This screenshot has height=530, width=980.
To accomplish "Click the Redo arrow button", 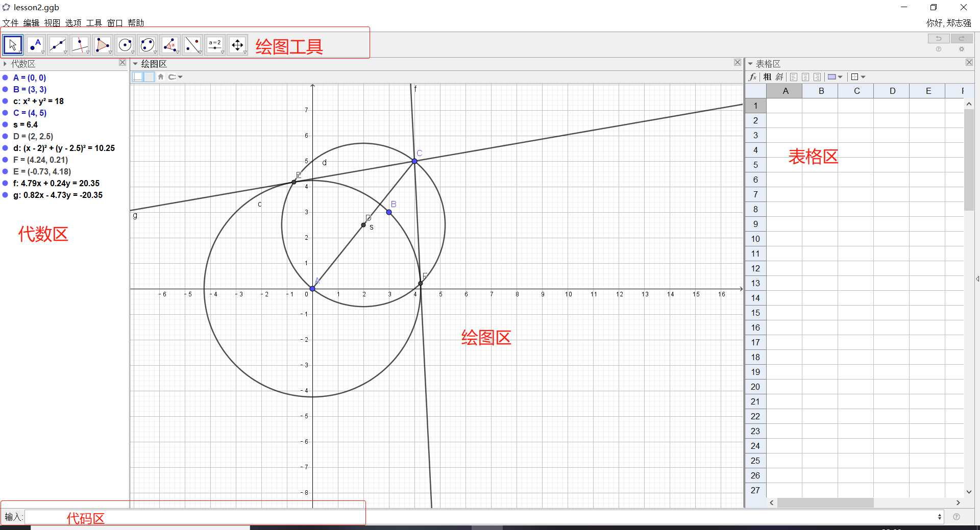I will coord(962,38).
